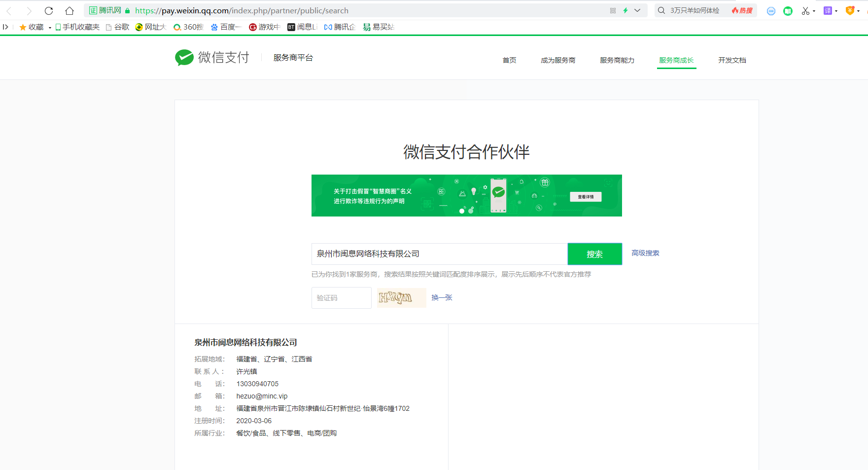Open the dropdown arrow beside translate icon

point(836,11)
